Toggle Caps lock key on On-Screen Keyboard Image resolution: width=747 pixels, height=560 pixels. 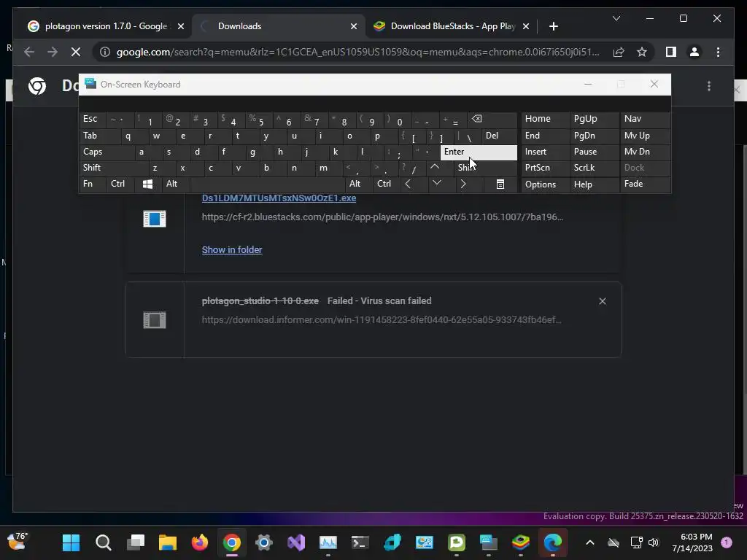click(107, 152)
